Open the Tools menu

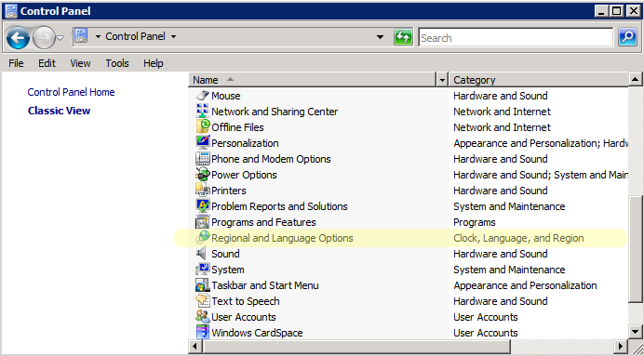[117, 63]
